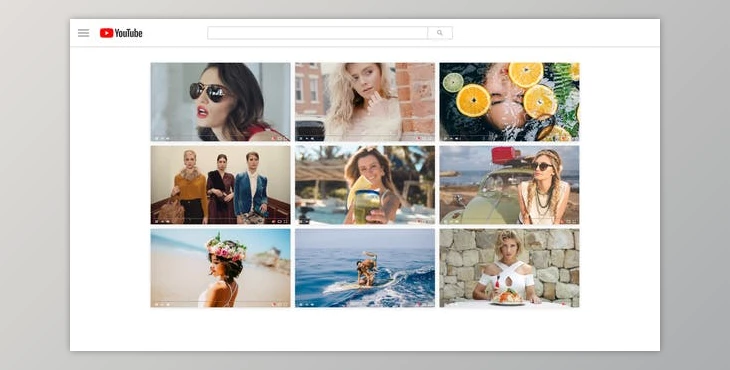Open the flower crown beach video
730x370 pixels.
220,268
